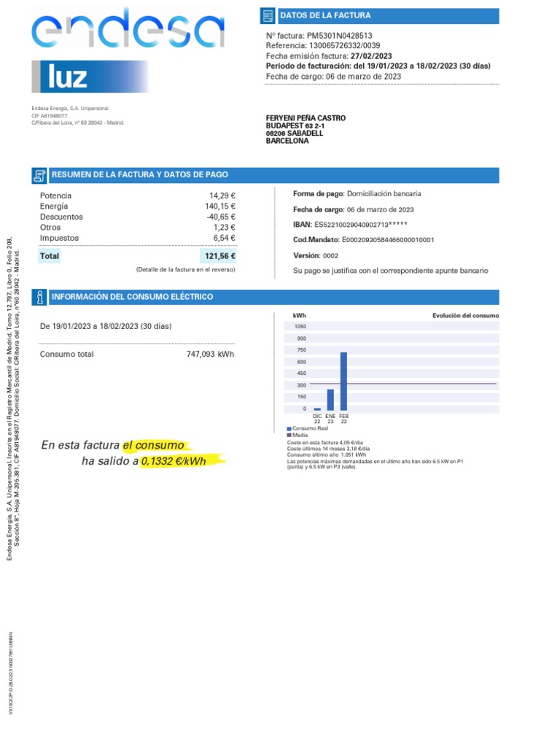Click 'INFORMACIÓN DEL CONSUMO ELÉCTRICO' header
This screenshot has width=560, height=747.
click(133, 297)
